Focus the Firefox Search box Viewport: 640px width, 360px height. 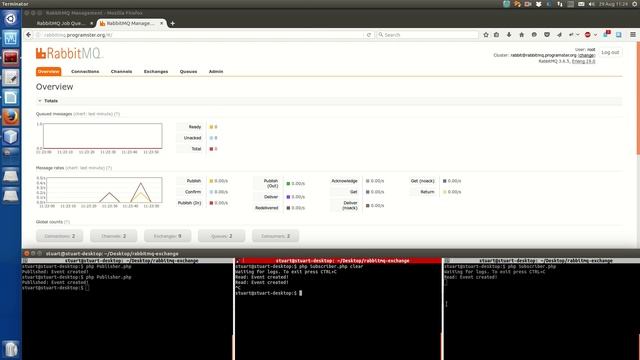(427, 35)
